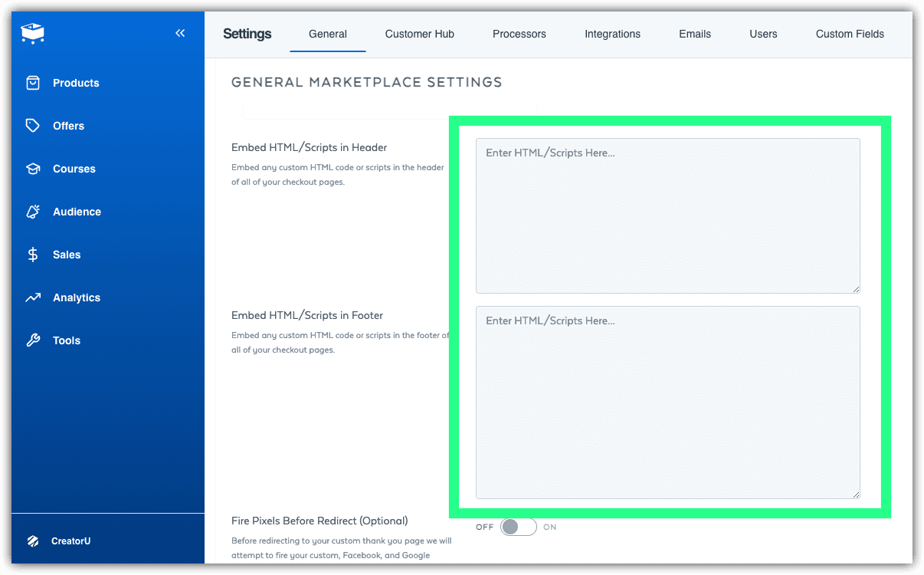The height and width of the screenshot is (575, 924).
Task: Click the OFF label beside the switch
Action: [x=485, y=527]
